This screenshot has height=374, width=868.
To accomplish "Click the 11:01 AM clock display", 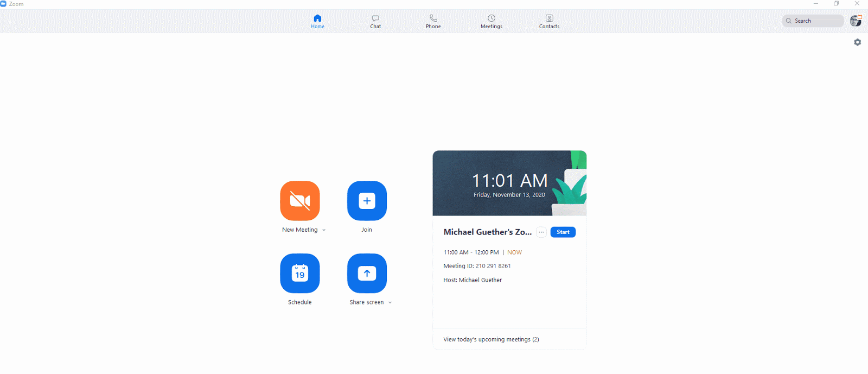I will tap(509, 181).
